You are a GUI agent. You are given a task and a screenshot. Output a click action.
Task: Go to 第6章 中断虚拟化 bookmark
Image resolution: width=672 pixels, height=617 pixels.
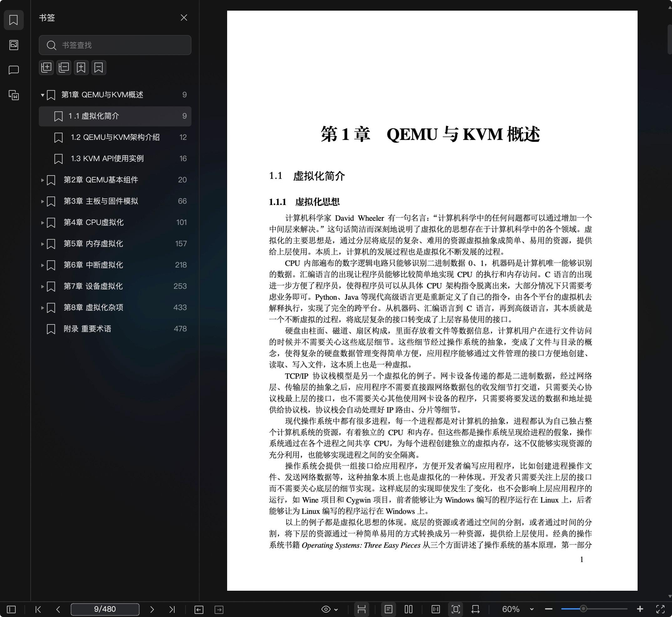coord(115,265)
